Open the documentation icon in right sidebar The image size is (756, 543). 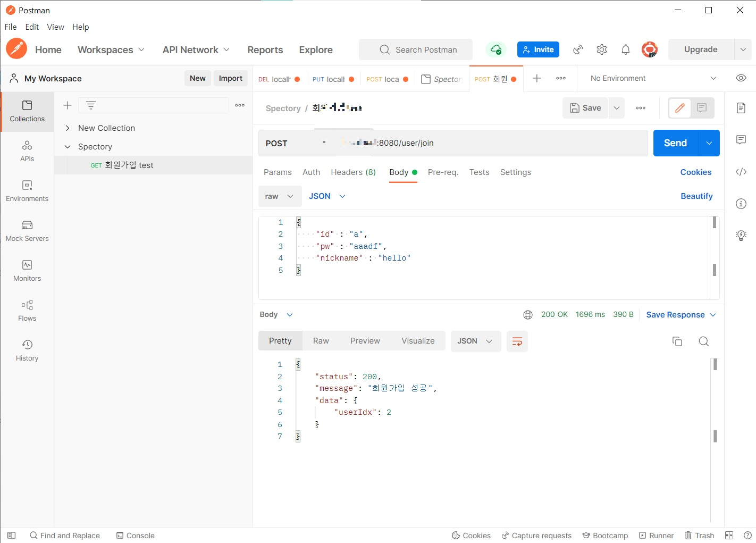pyautogui.click(x=741, y=108)
